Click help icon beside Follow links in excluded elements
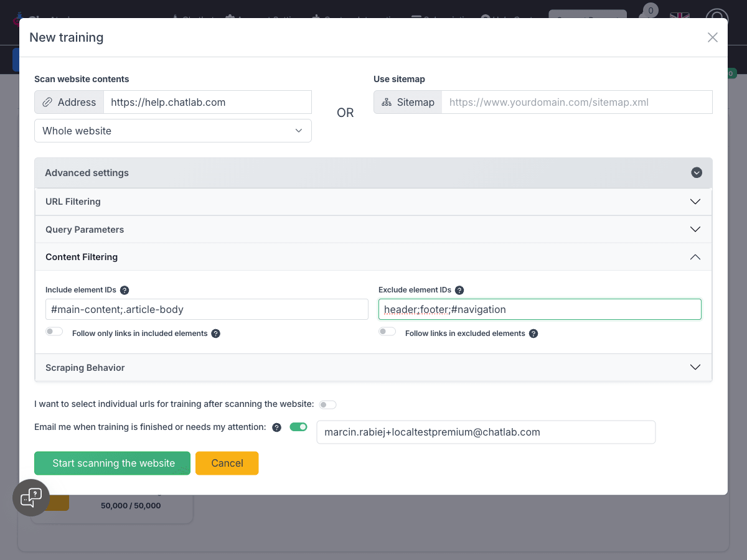This screenshot has width=747, height=560. click(x=533, y=334)
